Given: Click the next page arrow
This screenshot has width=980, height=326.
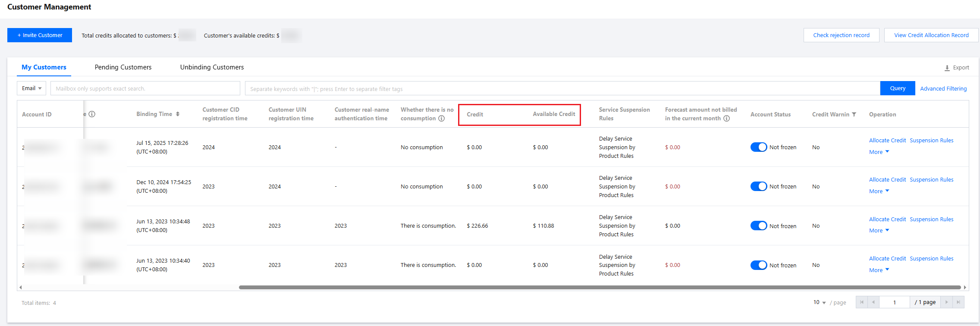Looking at the screenshot, I should [947, 302].
